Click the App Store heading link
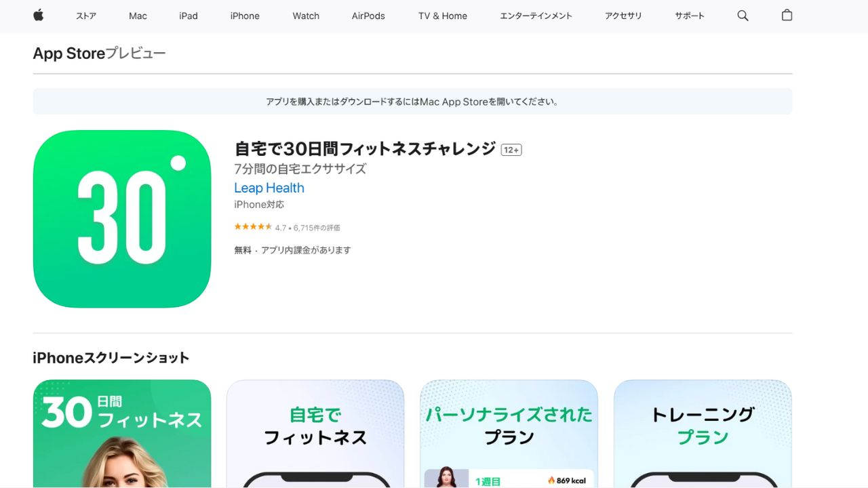 (69, 54)
